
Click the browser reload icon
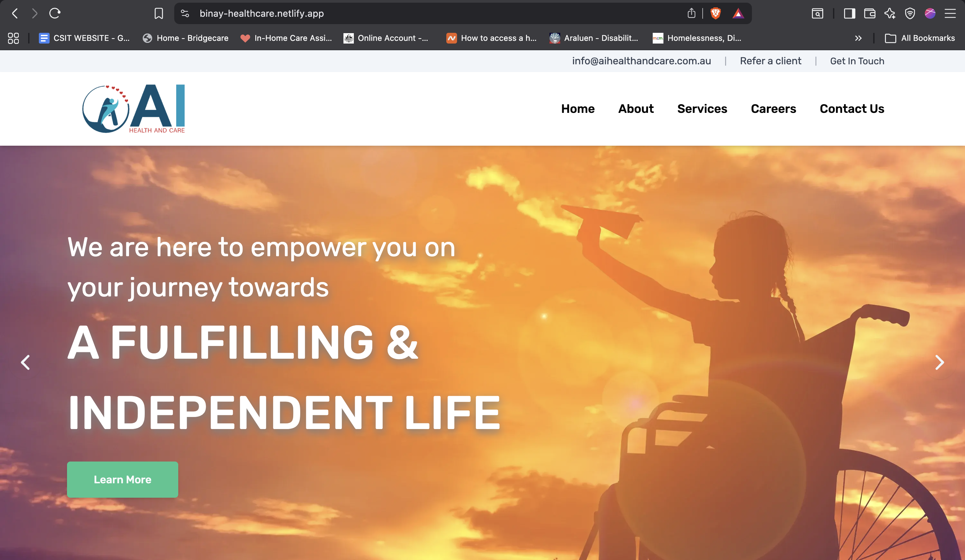(55, 13)
